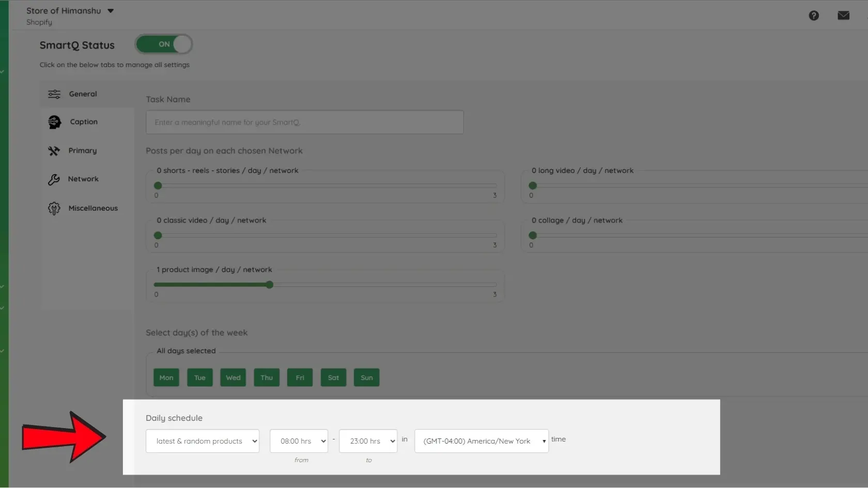Screen dimensions: 868x488
Task: Switch to the Network settings tab
Action: tap(83, 179)
